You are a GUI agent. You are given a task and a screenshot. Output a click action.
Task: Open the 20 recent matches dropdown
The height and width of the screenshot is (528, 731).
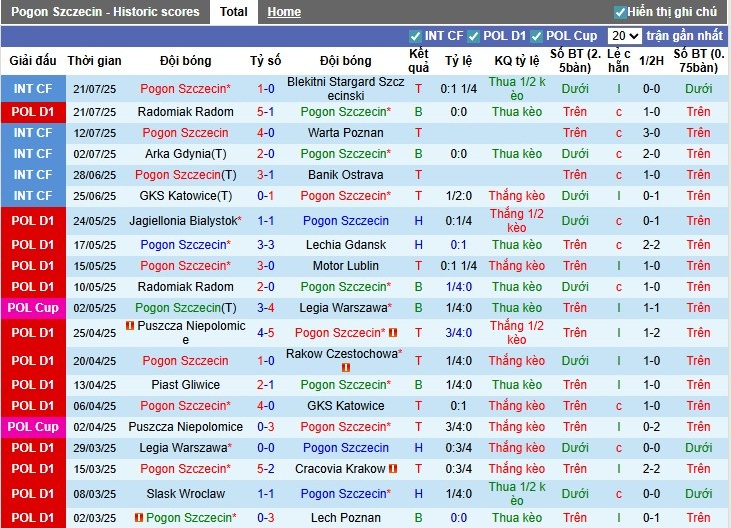pyautogui.click(x=624, y=36)
